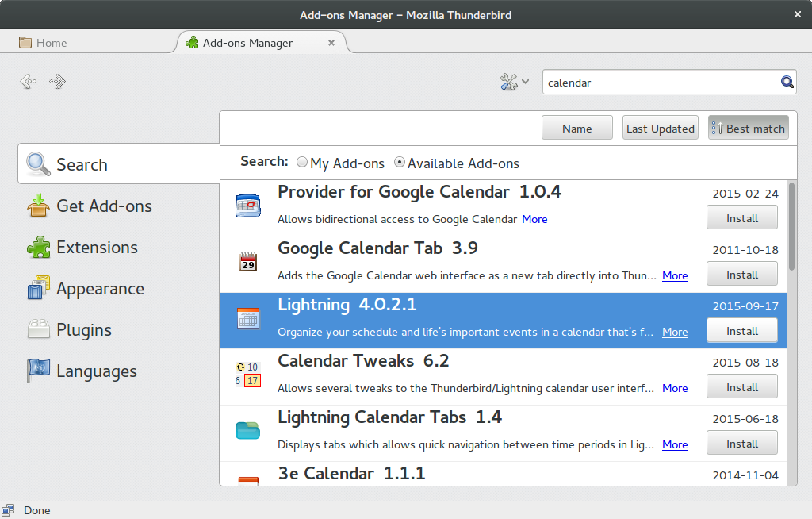Image resolution: width=812 pixels, height=519 pixels.
Task: Close the Thunderbird window
Action: pyautogui.click(x=798, y=14)
